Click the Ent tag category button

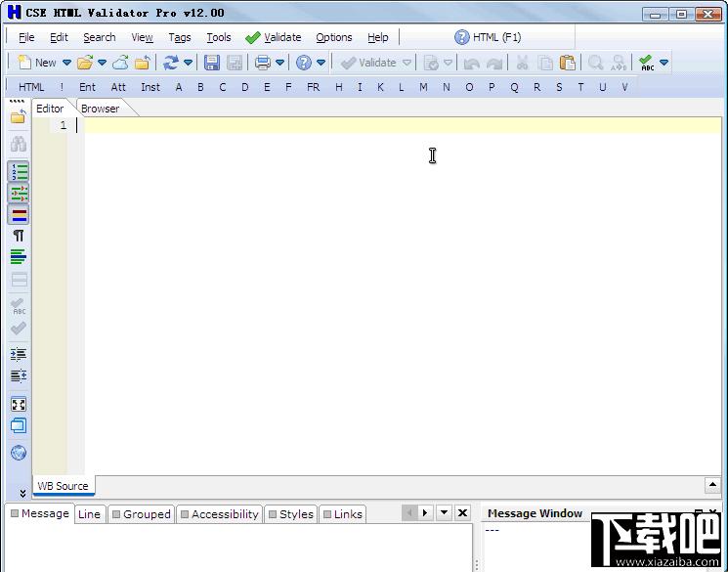tap(87, 87)
